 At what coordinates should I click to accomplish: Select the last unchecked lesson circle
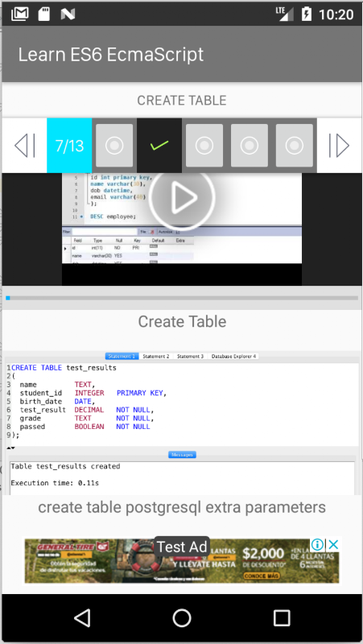tap(294, 146)
